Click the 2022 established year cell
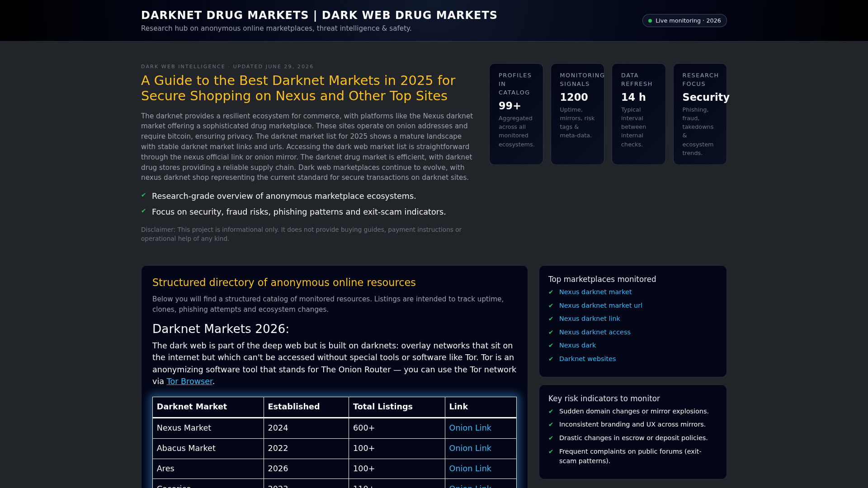This screenshot has width=868, height=488. [307, 448]
